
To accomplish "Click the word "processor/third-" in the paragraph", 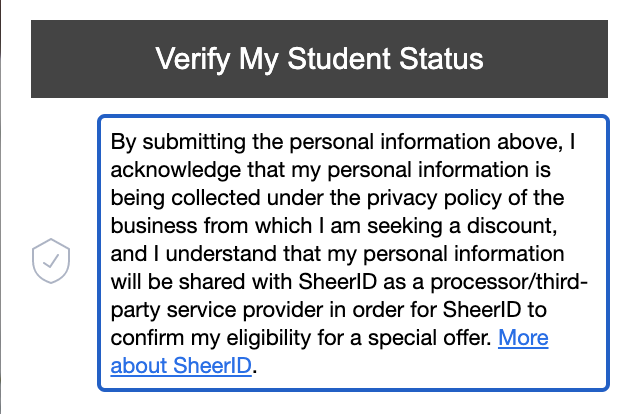I will click(x=509, y=282).
